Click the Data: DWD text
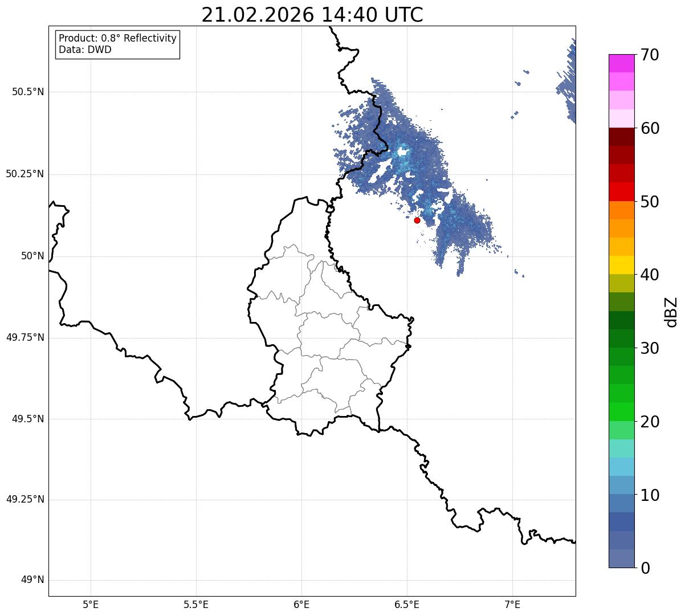 coord(85,50)
